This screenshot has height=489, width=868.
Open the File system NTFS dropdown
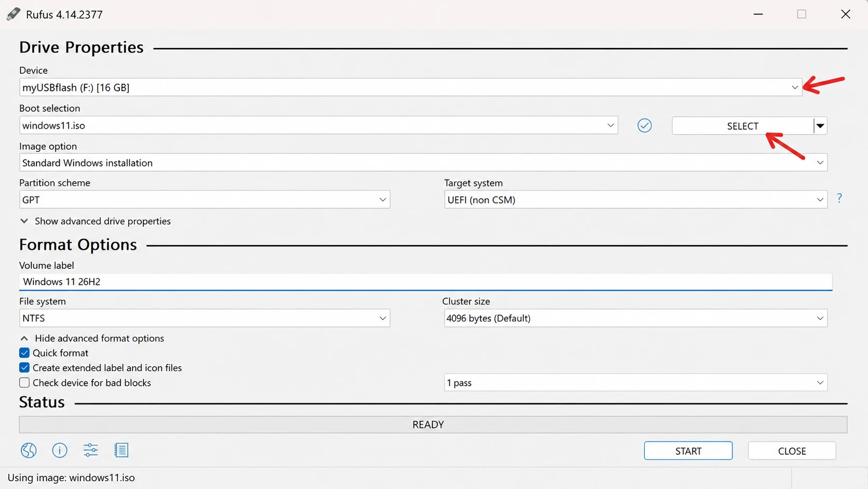point(205,318)
